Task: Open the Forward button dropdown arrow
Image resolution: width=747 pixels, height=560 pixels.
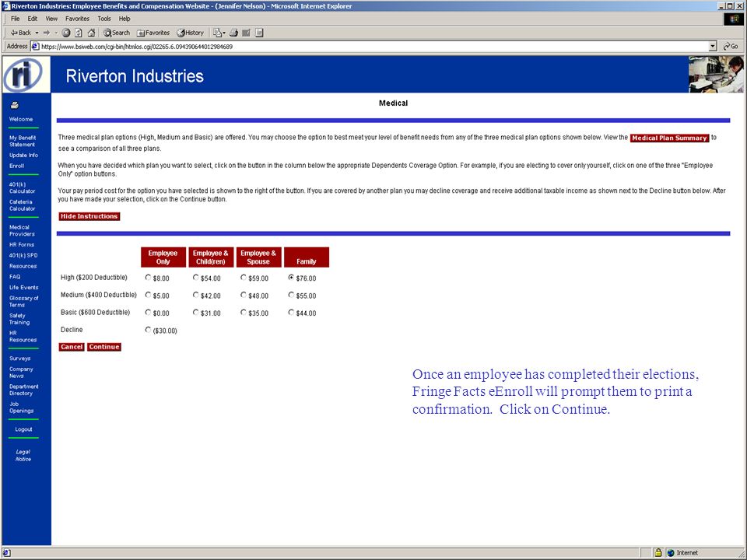Action: pos(56,33)
